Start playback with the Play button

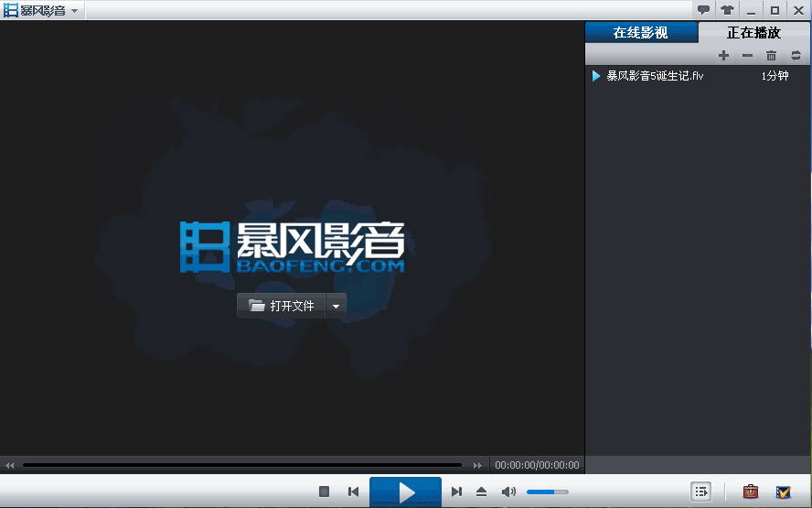coord(405,492)
